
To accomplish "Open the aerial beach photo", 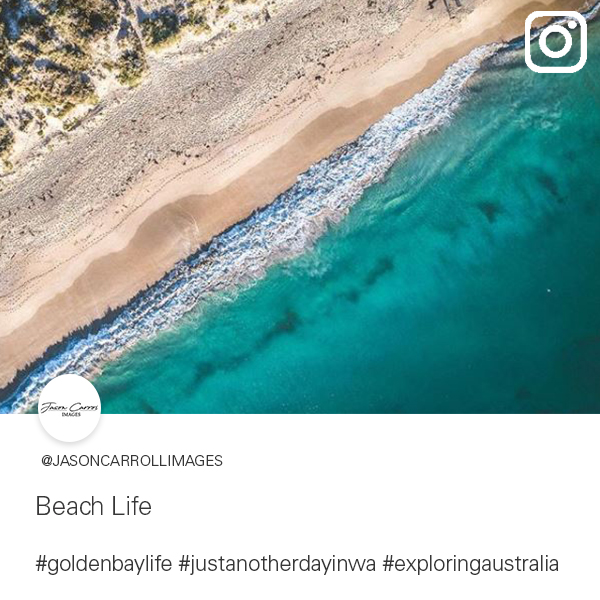I will coord(300,207).
